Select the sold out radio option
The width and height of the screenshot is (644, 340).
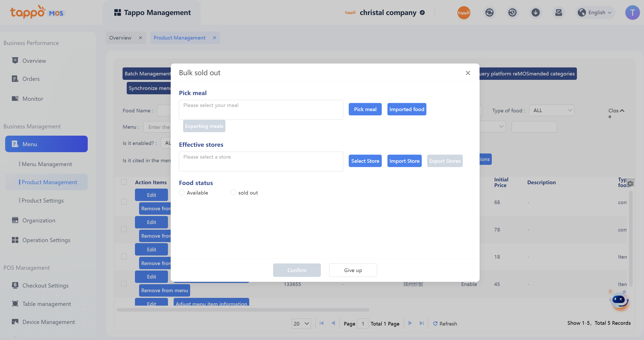click(233, 192)
